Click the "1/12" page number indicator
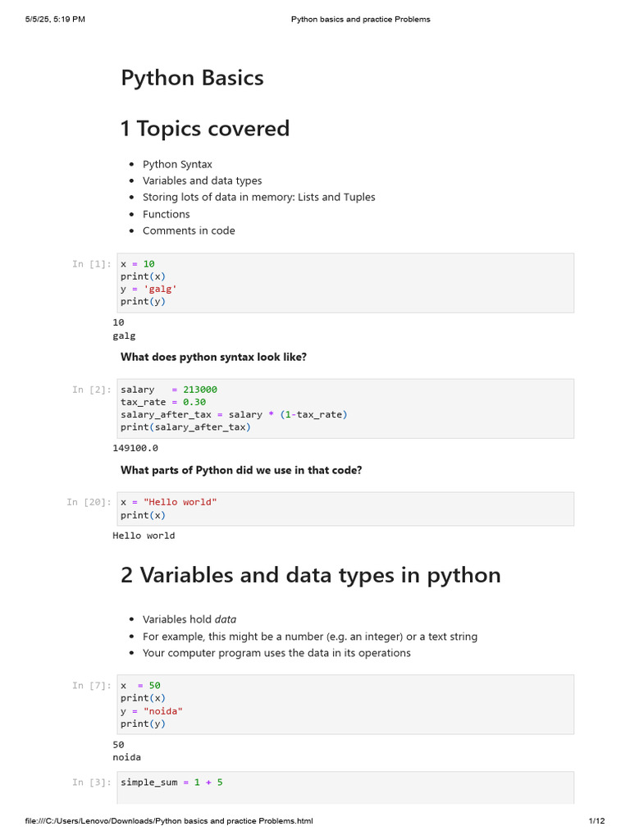This screenshot has width=630, height=840. pyautogui.click(x=596, y=821)
